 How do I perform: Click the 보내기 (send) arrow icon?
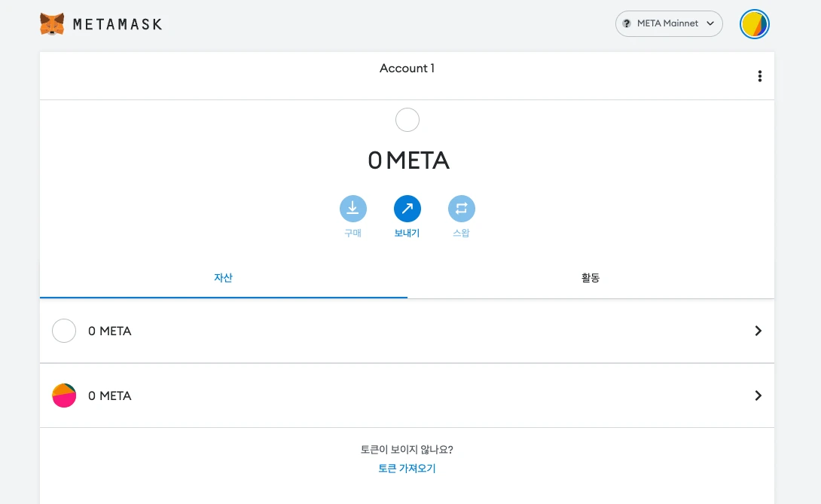click(x=407, y=209)
